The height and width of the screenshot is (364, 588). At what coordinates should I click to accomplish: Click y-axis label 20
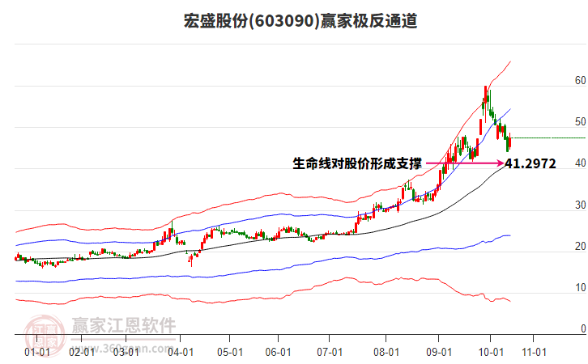coord(580,246)
